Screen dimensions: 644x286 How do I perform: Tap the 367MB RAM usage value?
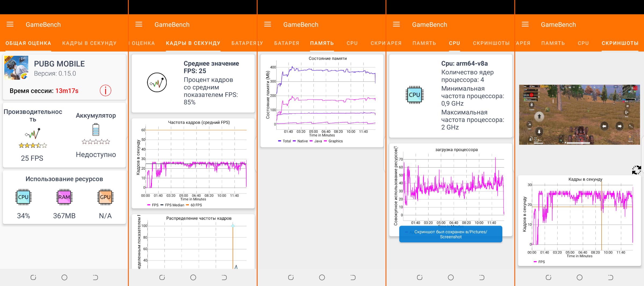[64, 216]
